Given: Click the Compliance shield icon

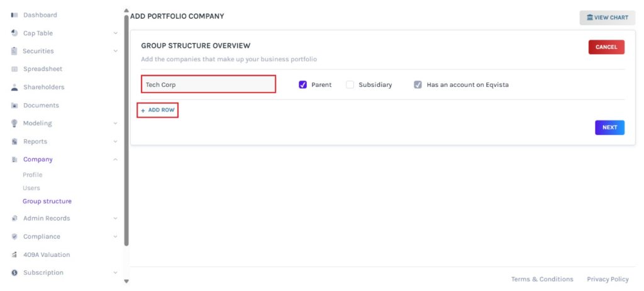Looking at the screenshot, I should click(x=14, y=237).
